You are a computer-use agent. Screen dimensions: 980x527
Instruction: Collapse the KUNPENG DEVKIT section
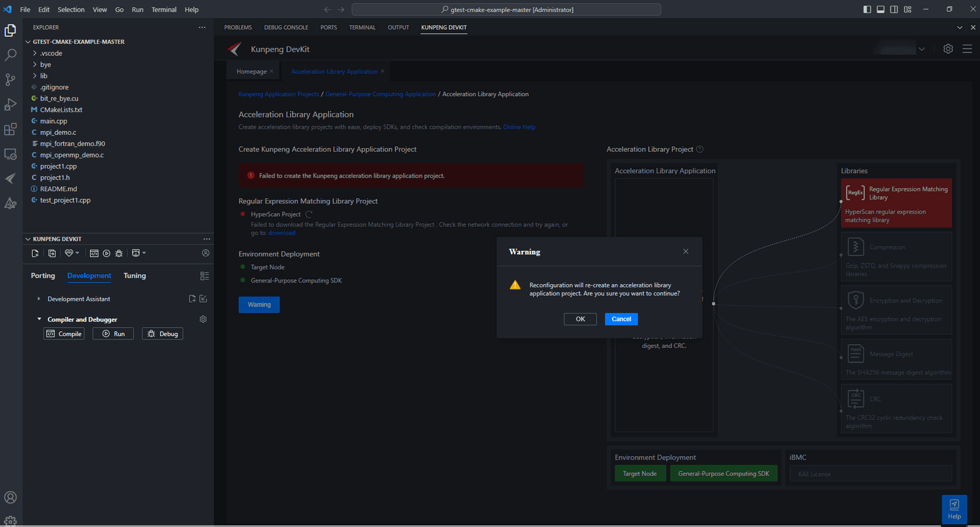(x=28, y=239)
